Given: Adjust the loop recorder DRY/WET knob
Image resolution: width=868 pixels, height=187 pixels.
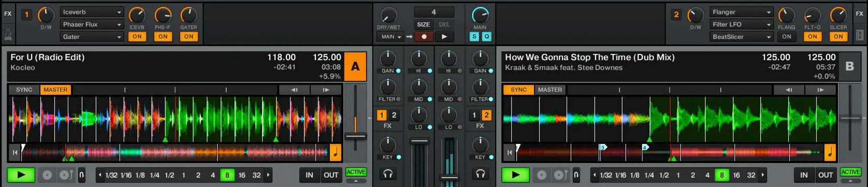Looking at the screenshot, I should coord(388,15).
